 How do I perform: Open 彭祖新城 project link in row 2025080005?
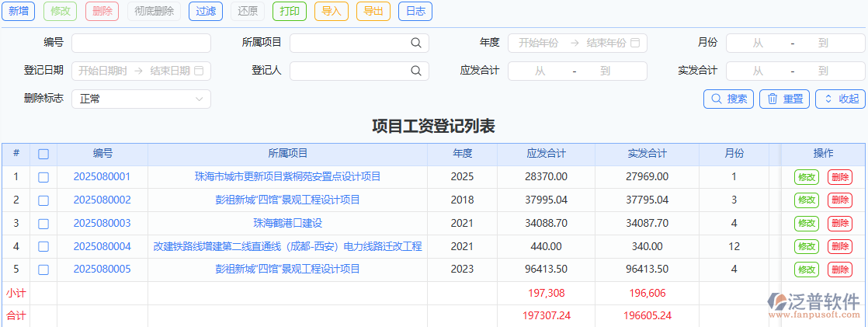click(288, 270)
